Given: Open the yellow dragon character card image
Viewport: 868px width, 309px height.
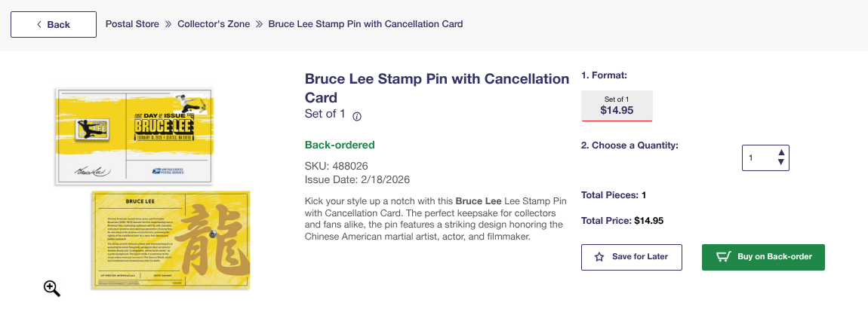Looking at the screenshot, I should (171, 240).
